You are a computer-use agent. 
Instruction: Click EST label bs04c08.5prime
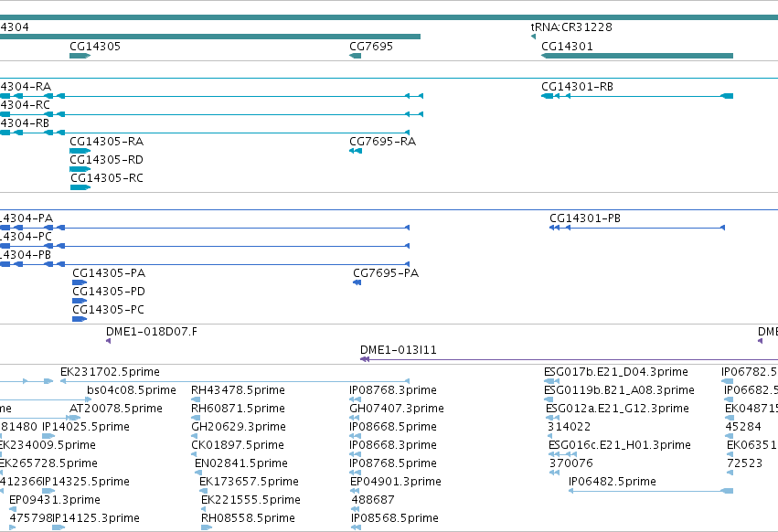click(132, 390)
